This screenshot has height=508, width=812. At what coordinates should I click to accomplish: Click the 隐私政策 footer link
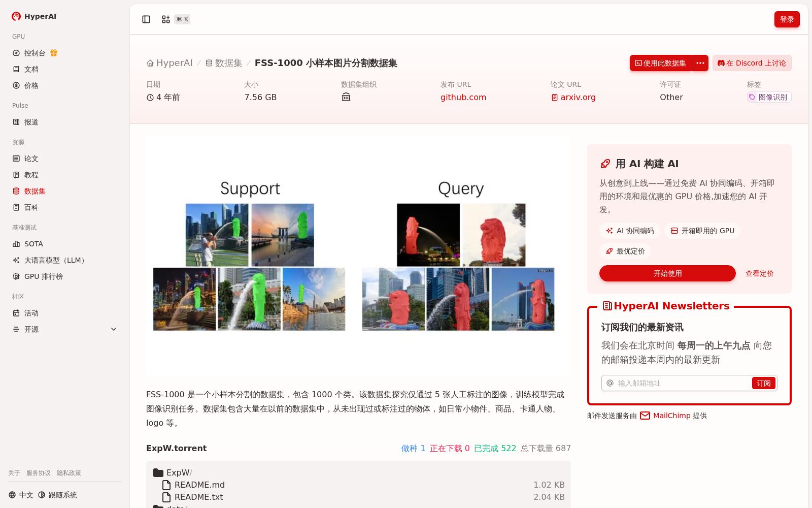69,473
